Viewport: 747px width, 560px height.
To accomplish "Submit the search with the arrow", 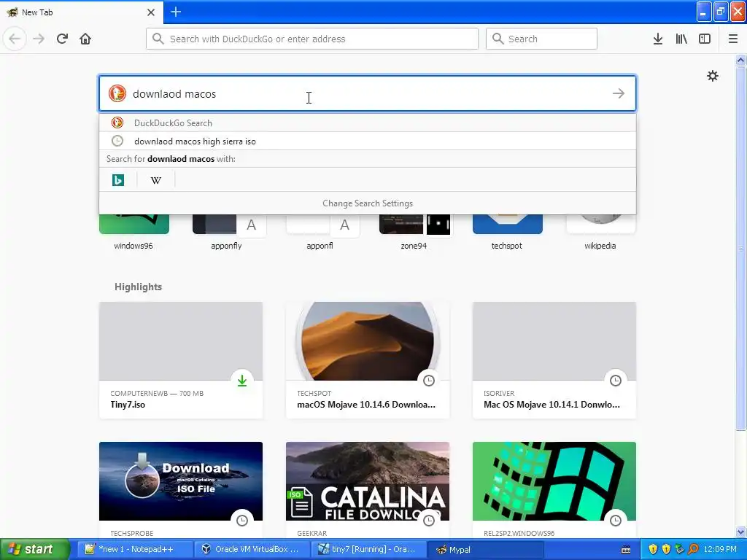I will tap(619, 93).
